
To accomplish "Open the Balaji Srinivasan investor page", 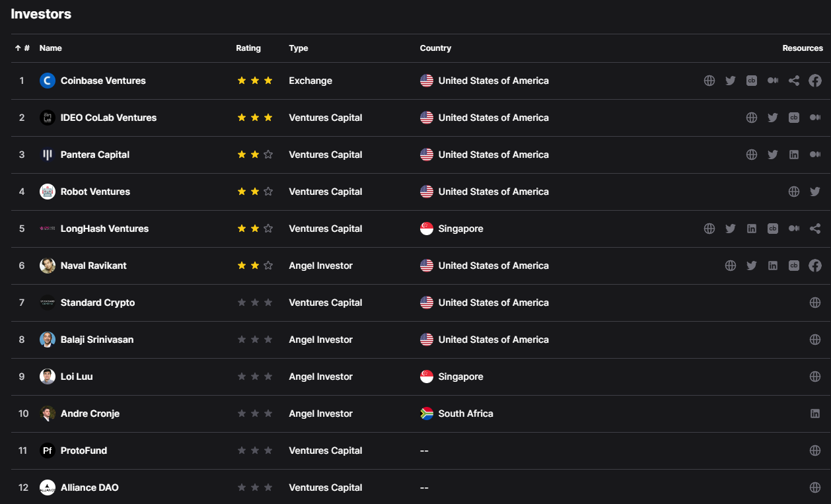I will pos(97,340).
